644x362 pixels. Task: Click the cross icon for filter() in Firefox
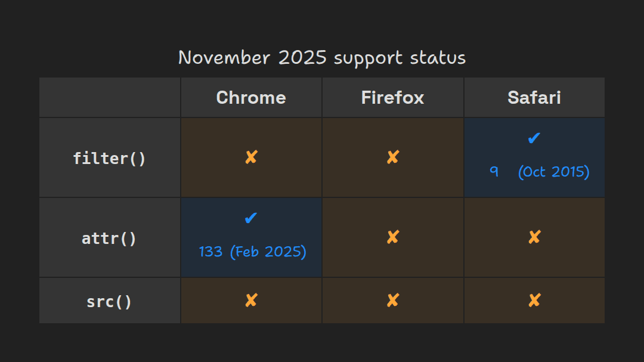pyautogui.click(x=392, y=157)
